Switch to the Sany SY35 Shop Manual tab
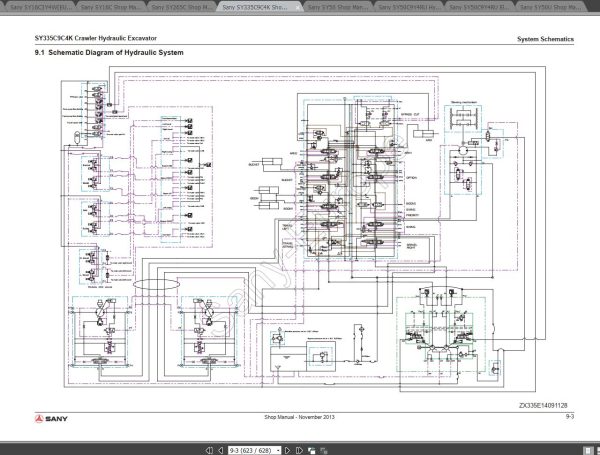The height and width of the screenshot is (455, 600). tap(338, 7)
